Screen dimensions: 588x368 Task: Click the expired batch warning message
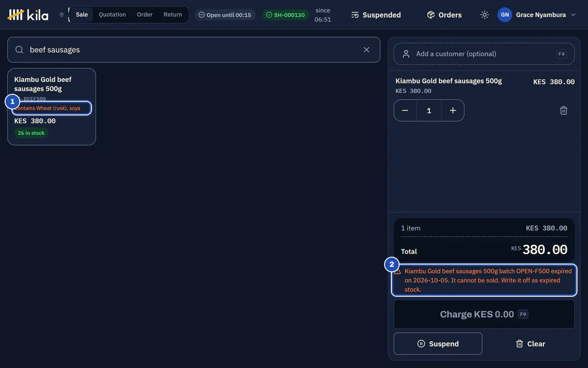[484, 280]
